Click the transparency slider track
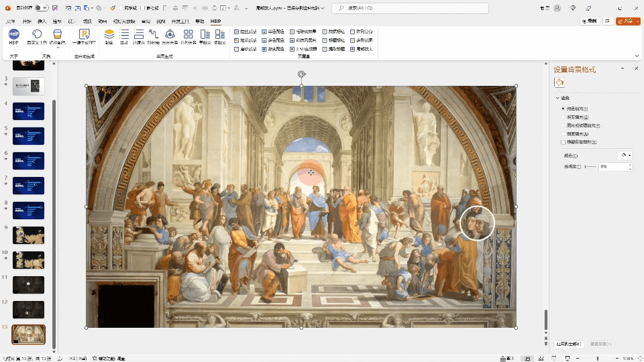644x362 pixels. (x=590, y=167)
